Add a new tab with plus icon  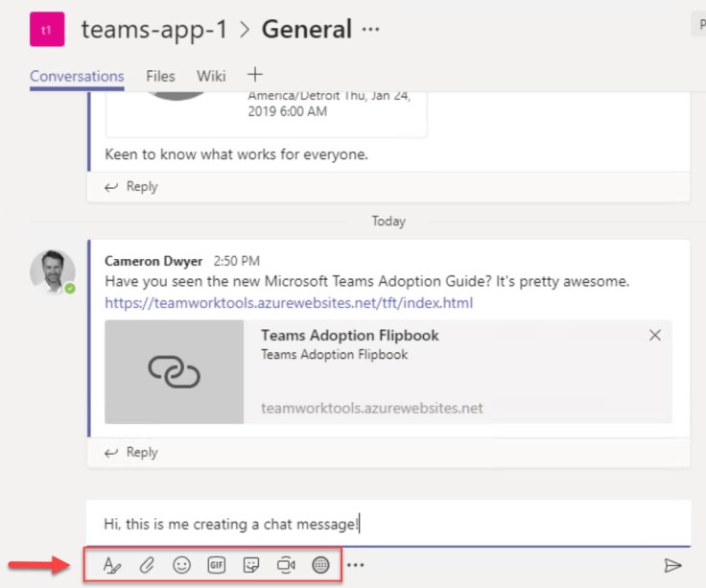tap(255, 74)
